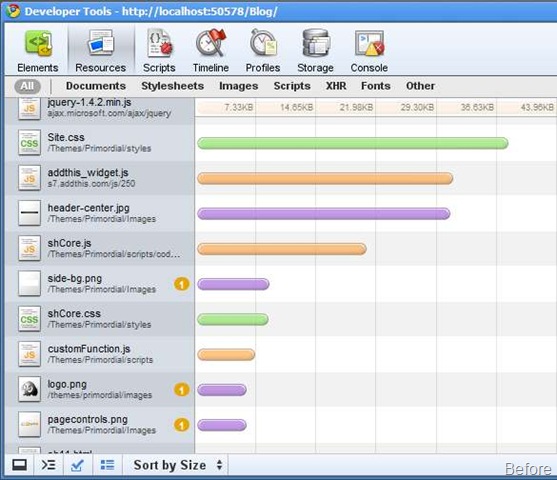Select the All filter pill
The width and height of the screenshot is (557, 480).
pos(27,86)
